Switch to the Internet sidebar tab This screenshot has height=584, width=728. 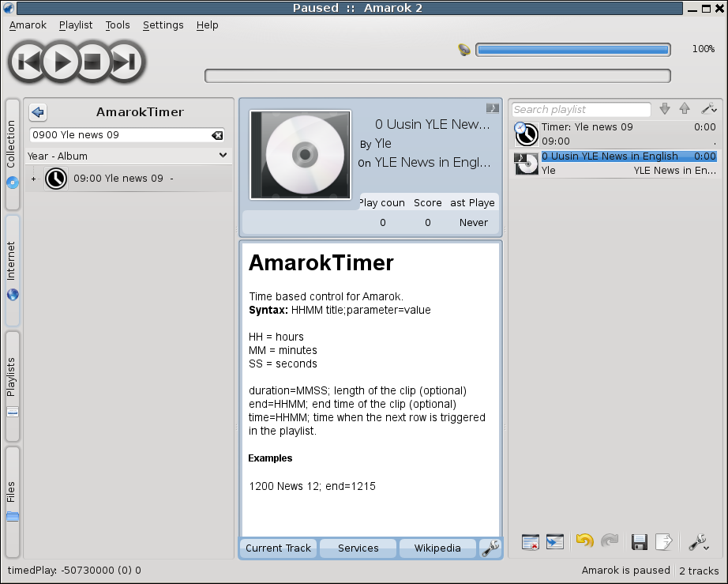(13, 270)
